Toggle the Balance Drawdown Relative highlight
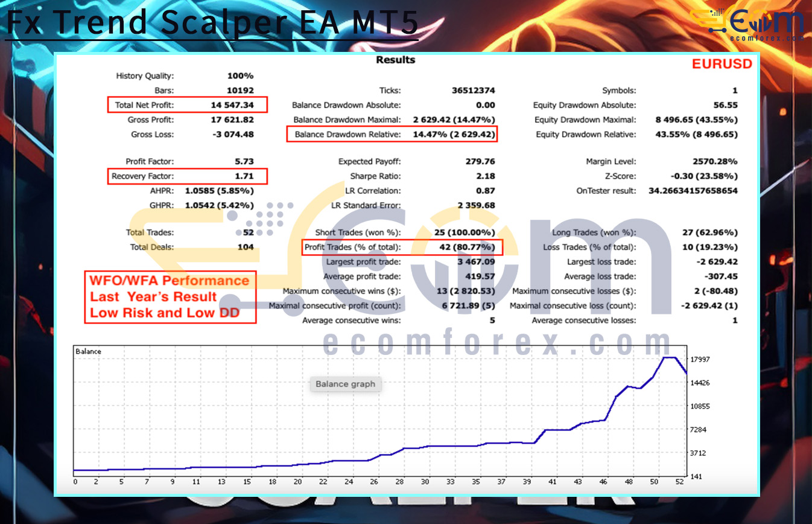The image size is (812, 524). 393,135
